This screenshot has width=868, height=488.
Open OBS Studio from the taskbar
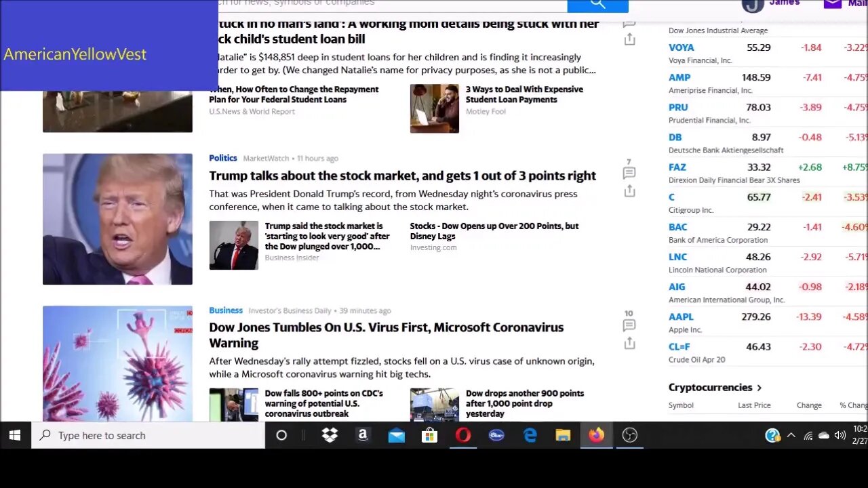tap(630, 435)
